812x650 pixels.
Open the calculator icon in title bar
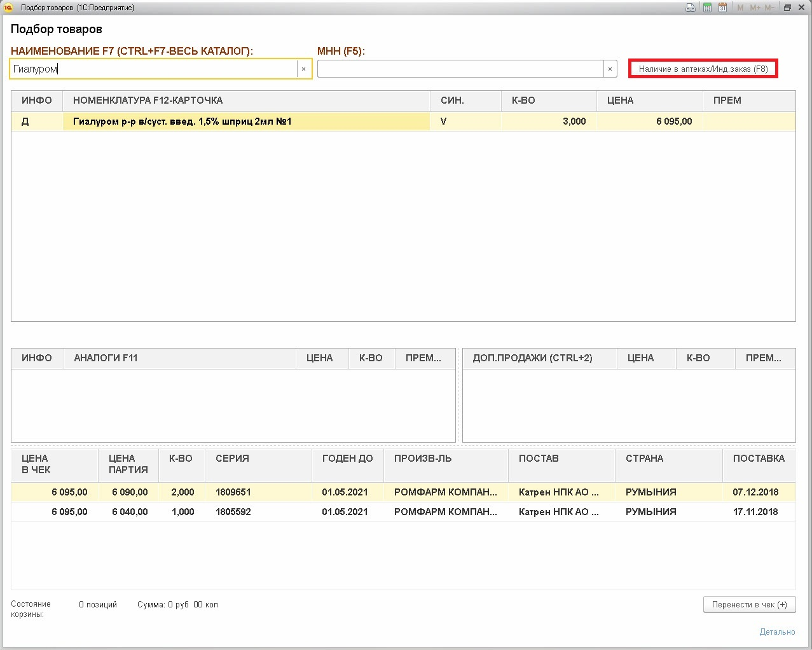707,8
